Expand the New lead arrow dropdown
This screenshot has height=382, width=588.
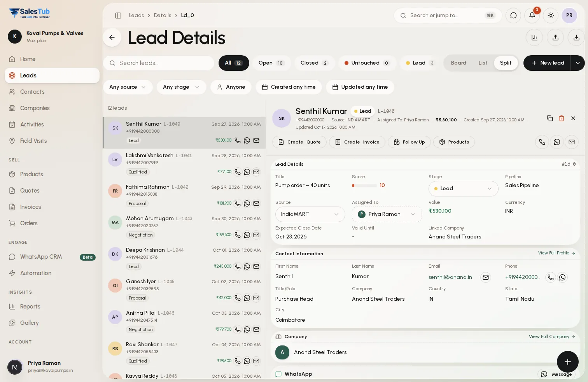point(578,63)
